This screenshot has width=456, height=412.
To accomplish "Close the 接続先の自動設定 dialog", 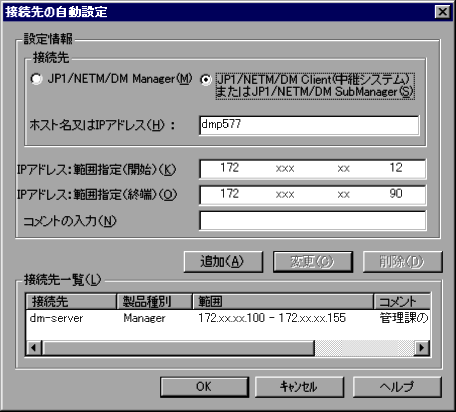I will click(443, 12).
